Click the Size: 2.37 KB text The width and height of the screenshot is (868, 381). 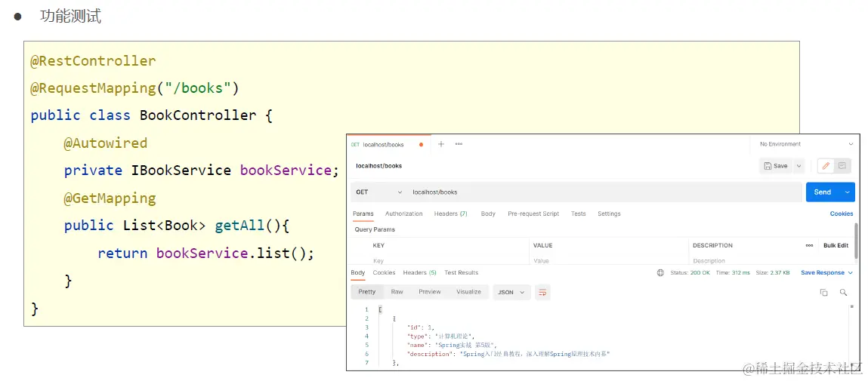coord(773,272)
